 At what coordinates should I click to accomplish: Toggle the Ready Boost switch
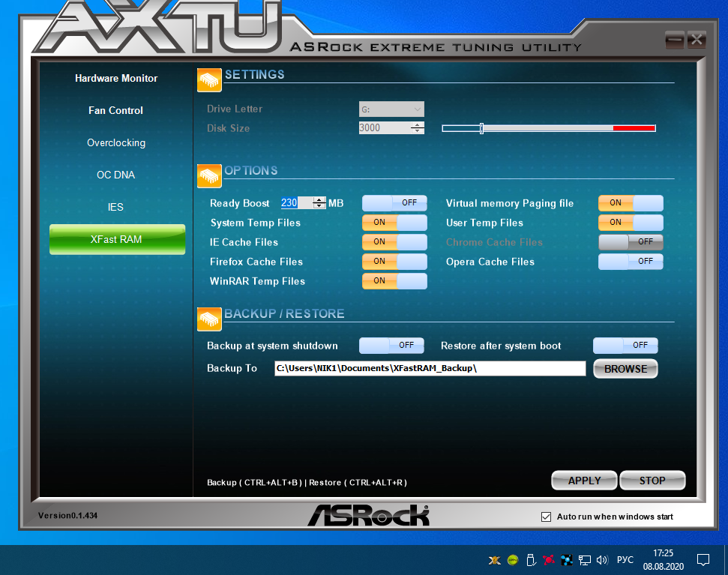click(x=394, y=203)
